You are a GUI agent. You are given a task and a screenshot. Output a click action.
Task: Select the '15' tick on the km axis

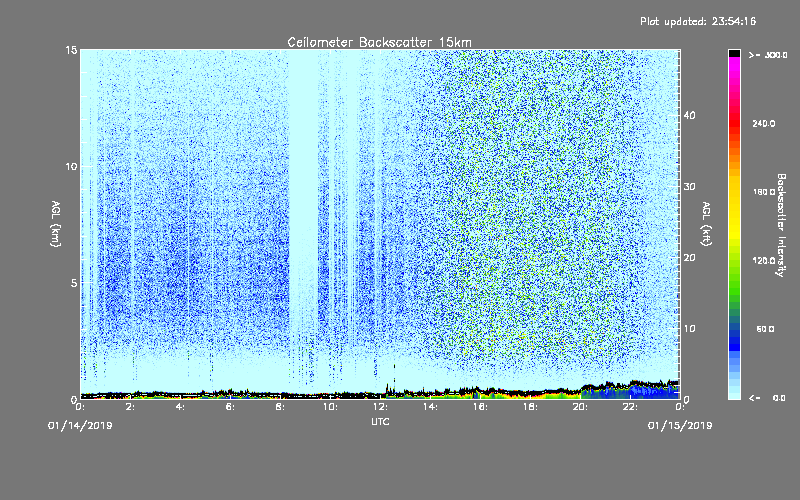pyautogui.click(x=71, y=50)
